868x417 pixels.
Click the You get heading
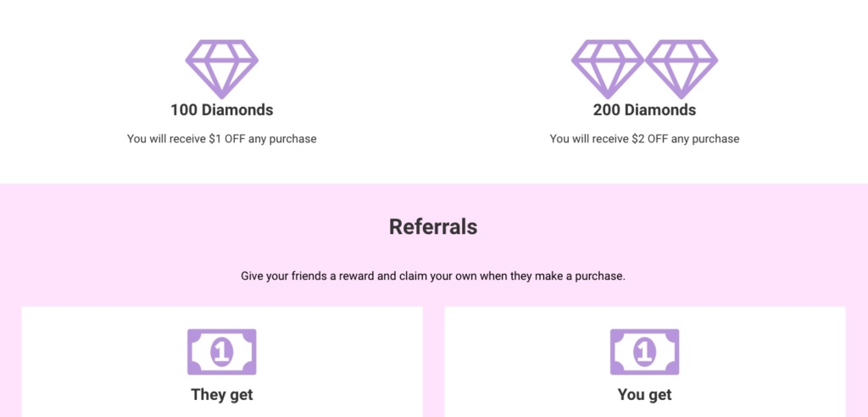coord(644,394)
